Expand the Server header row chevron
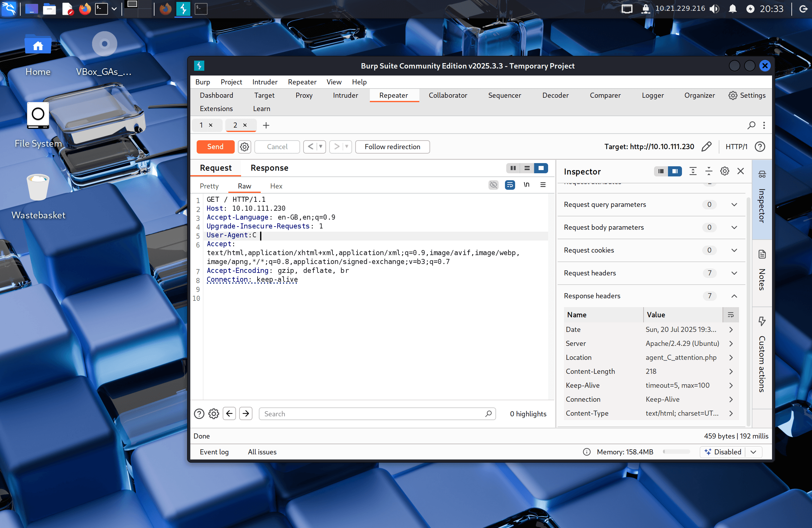The image size is (812, 528). coord(731,343)
